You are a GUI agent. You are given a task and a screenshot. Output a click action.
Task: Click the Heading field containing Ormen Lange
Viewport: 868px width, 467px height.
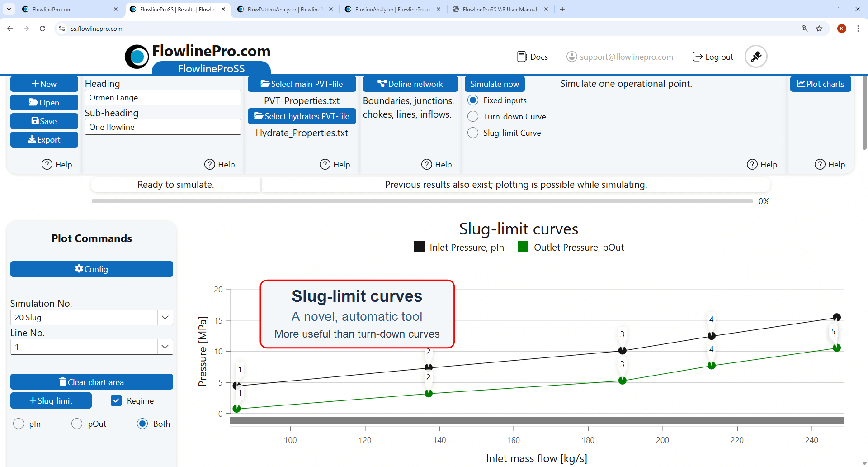tap(163, 97)
